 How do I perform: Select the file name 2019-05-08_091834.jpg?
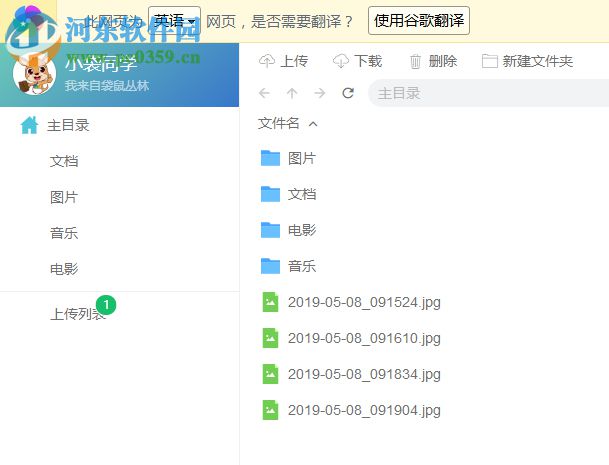[x=364, y=374]
